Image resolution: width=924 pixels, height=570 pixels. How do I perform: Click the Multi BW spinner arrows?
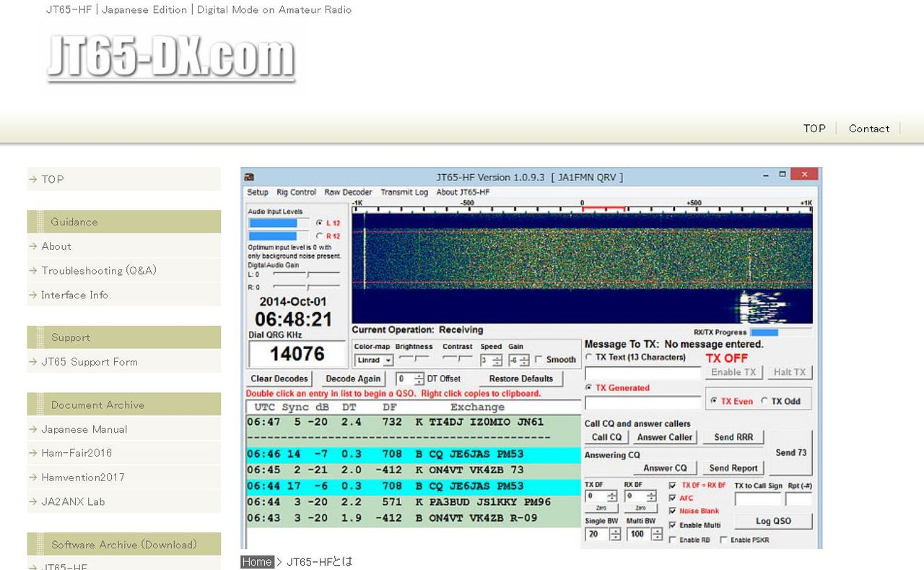click(657, 535)
